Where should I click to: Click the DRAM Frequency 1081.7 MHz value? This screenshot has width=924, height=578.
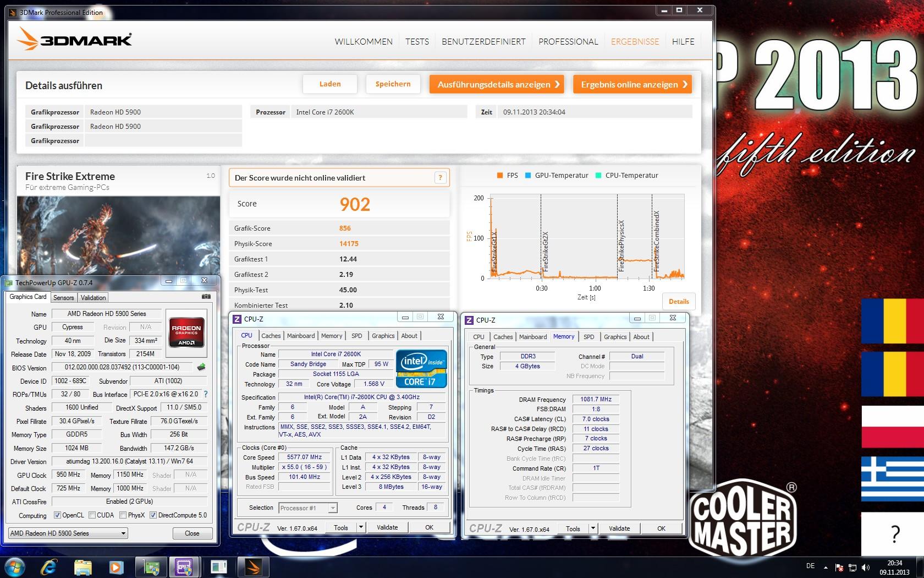(596, 399)
